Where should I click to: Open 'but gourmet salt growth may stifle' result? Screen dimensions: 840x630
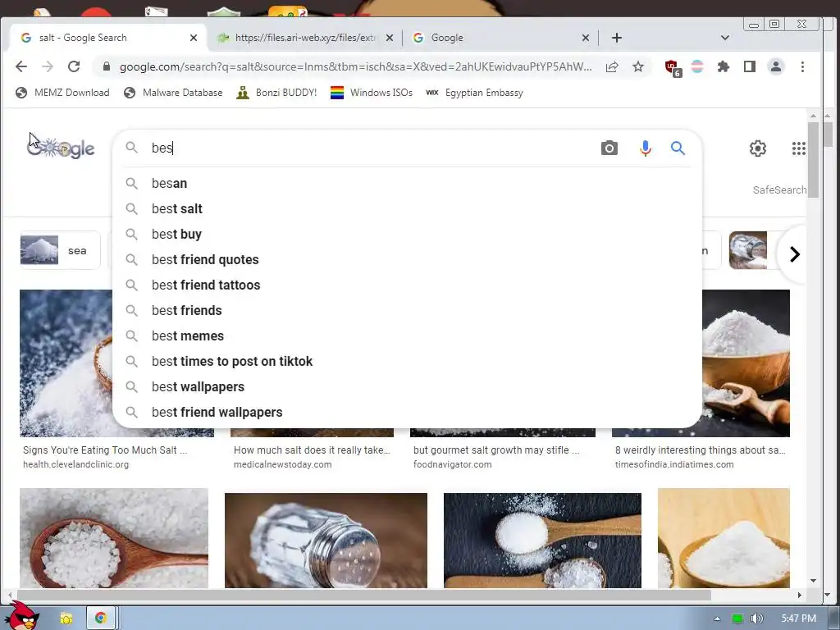tap(496, 450)
